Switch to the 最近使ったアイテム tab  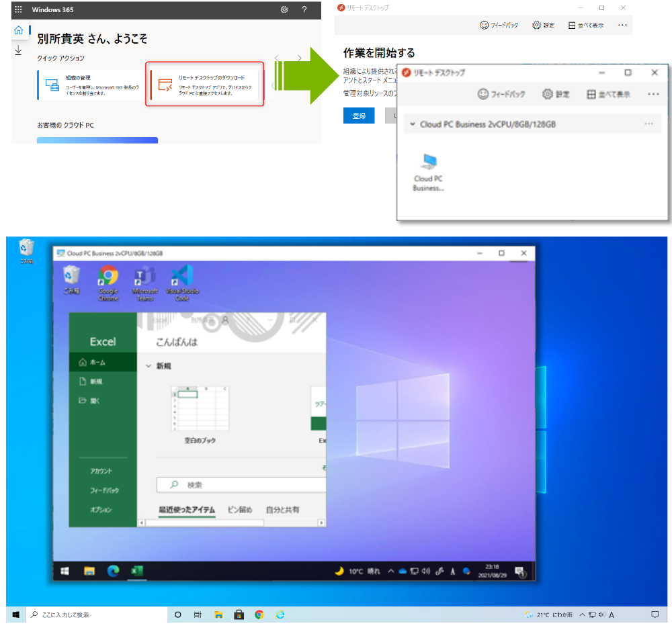186,509
